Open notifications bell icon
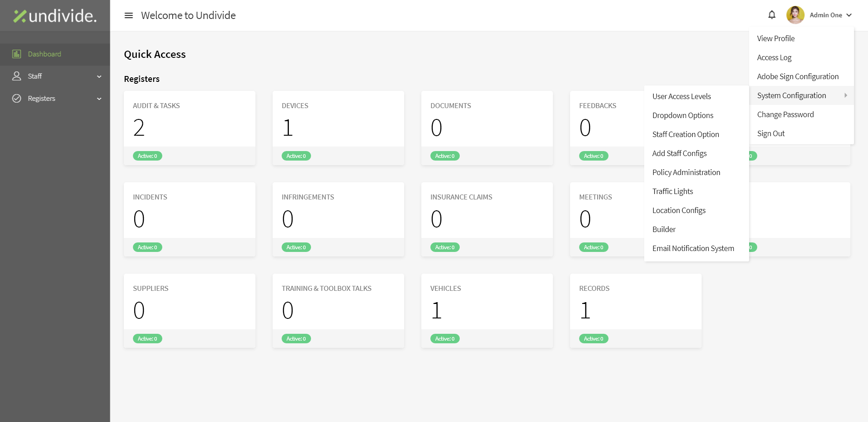 tap(772, 15)
